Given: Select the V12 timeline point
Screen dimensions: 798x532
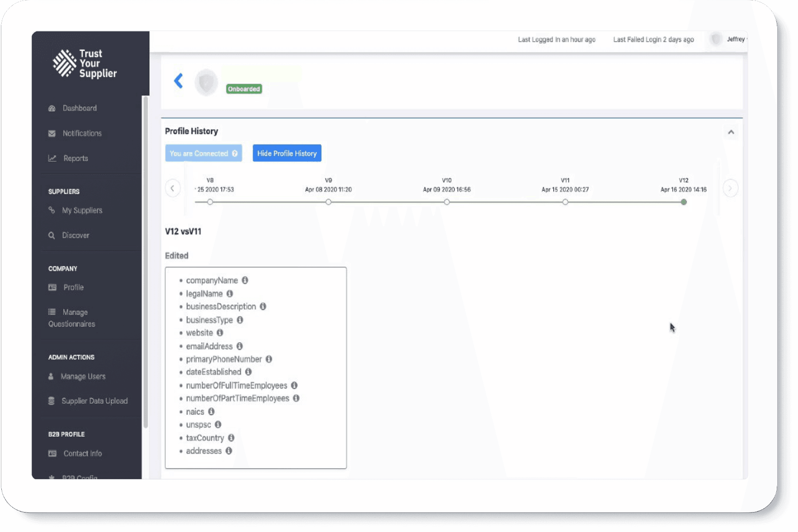Looking at the screenshot, I should click(684, 202).
